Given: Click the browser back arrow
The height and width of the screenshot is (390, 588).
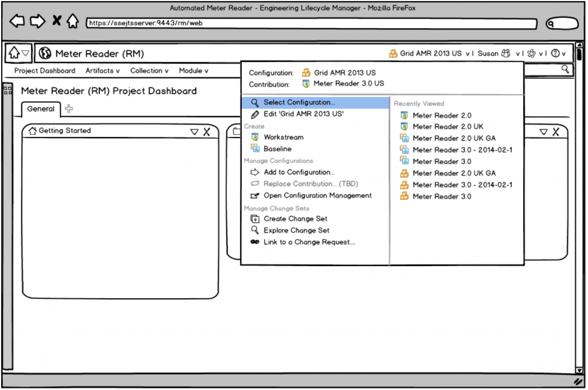Looking at the screenshot, I should tap(17, 21).
